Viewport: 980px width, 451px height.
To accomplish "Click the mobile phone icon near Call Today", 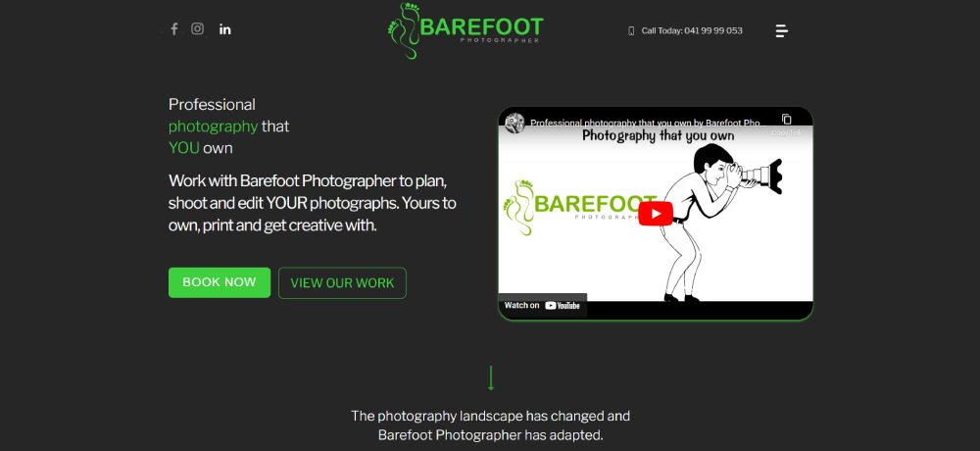I will [x=631, y=30].
